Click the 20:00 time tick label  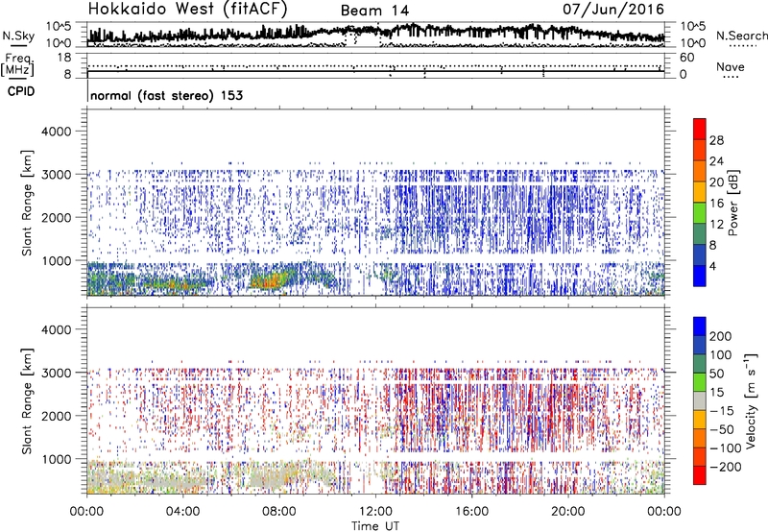[567, 512]
